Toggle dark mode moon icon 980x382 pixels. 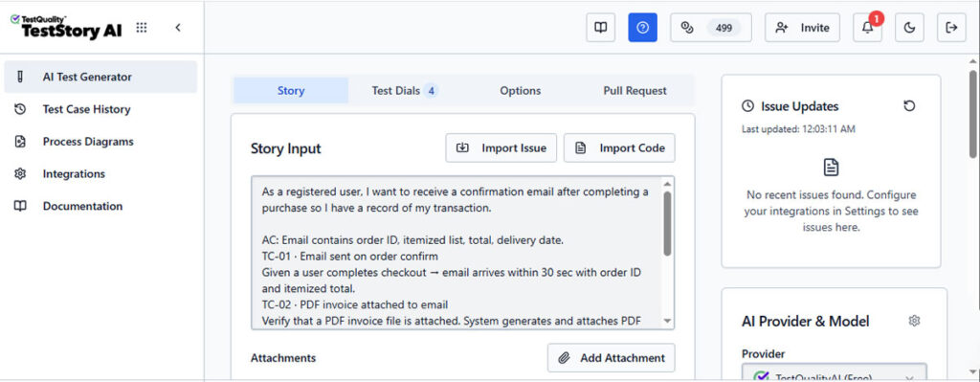pyautogui.click(x=910, y=28)
